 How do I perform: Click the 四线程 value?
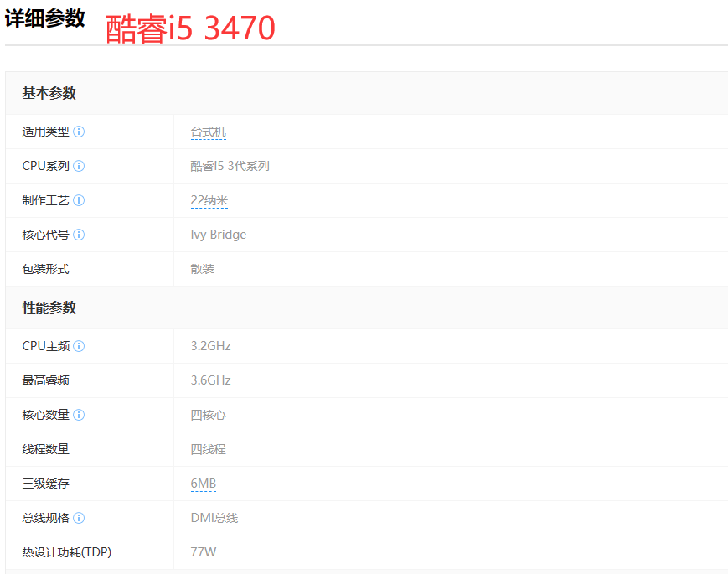click(208, 449)
